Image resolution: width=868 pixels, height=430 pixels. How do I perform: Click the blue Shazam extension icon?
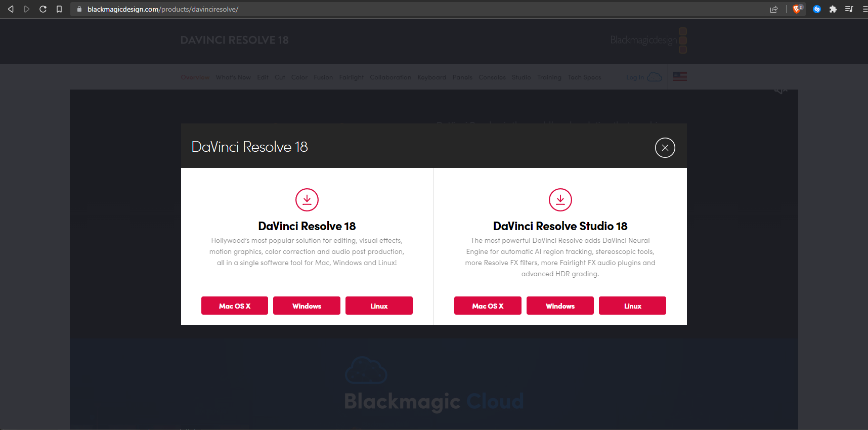click(x=816, y=9)
